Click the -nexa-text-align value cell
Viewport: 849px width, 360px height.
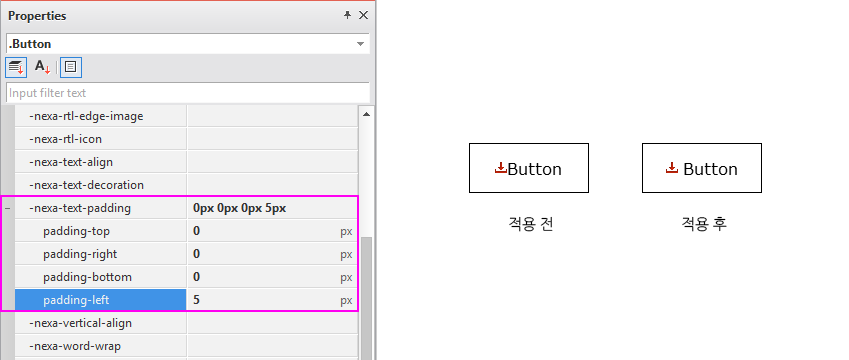coord(272,162)
